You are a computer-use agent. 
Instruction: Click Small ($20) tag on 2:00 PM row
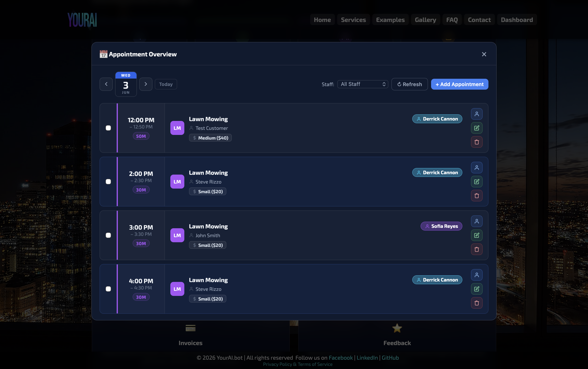coord(207,191)
